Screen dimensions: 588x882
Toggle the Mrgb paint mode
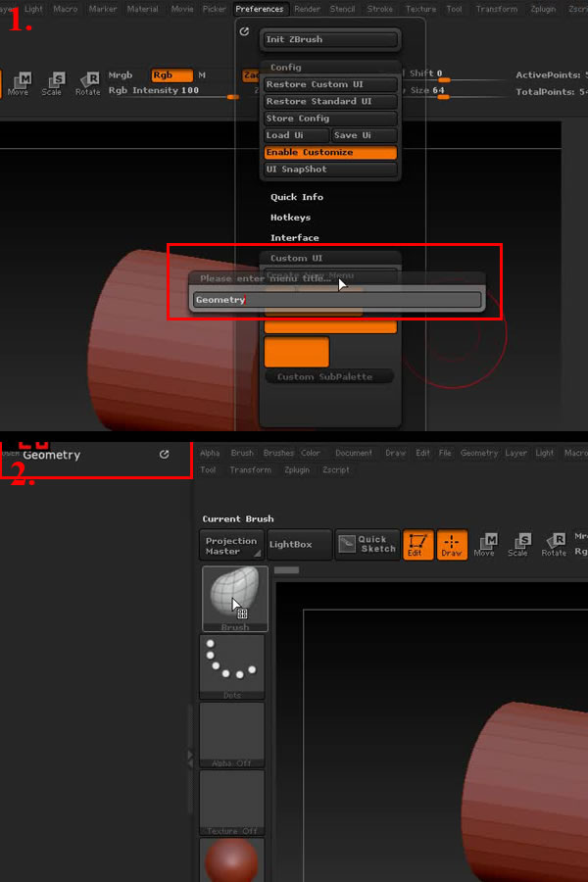point(121,74)
